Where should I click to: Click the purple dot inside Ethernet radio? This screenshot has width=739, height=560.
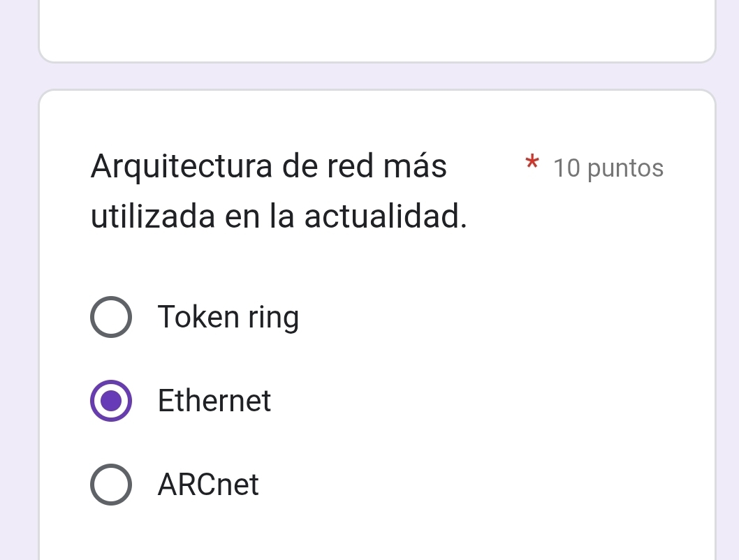pos(110,401)
